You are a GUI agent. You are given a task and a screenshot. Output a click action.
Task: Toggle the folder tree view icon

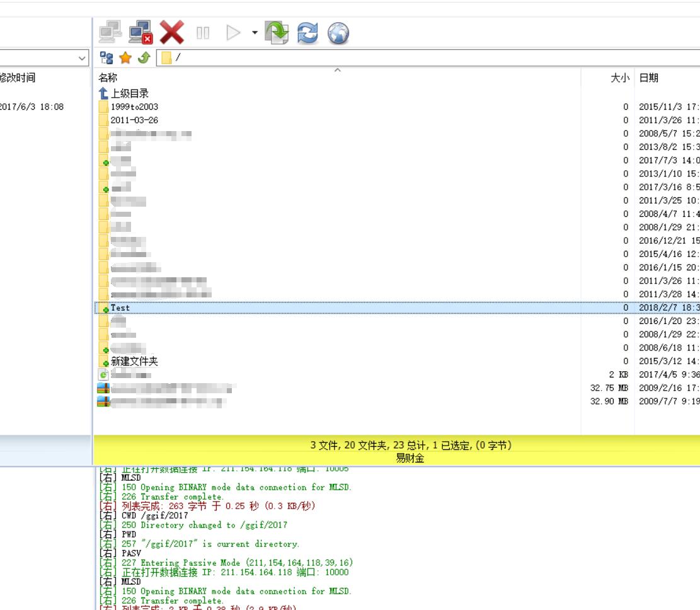pos(107,58)
